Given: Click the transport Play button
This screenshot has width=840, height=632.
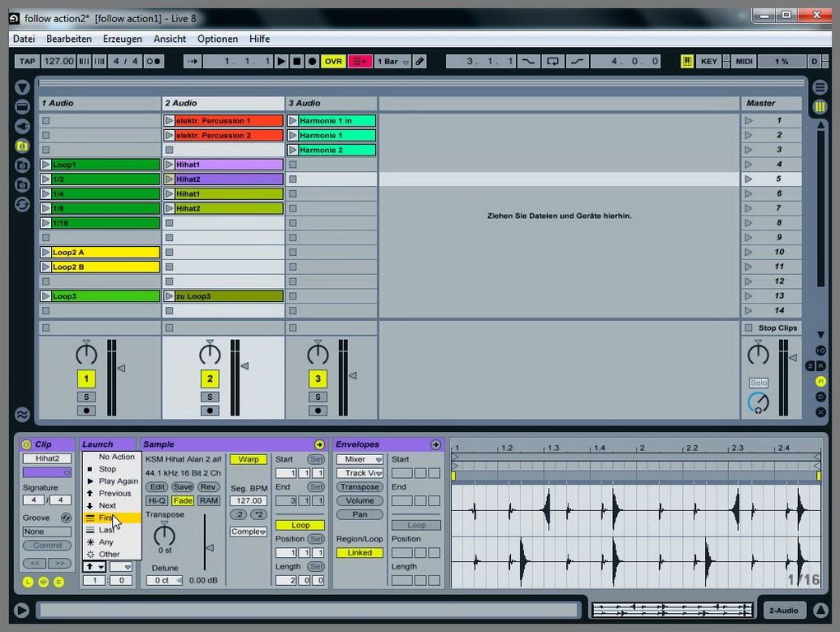Looking at the screenshot, I should coord(281,61).
